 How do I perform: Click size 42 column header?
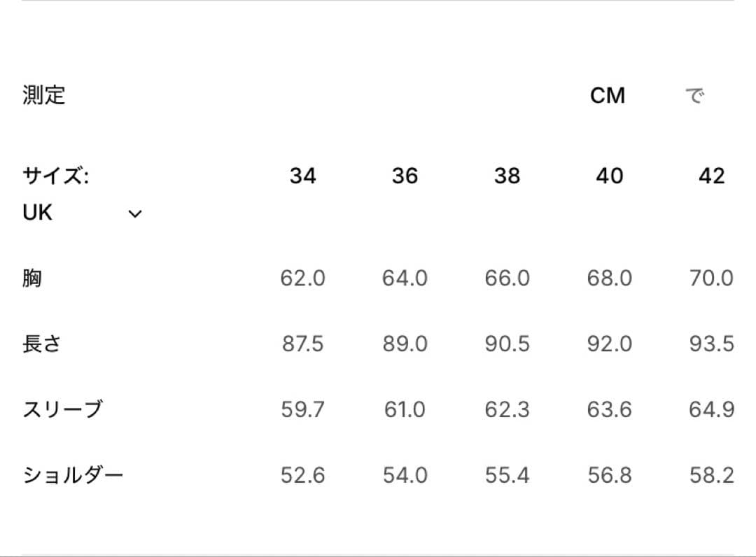coord(711,176)
